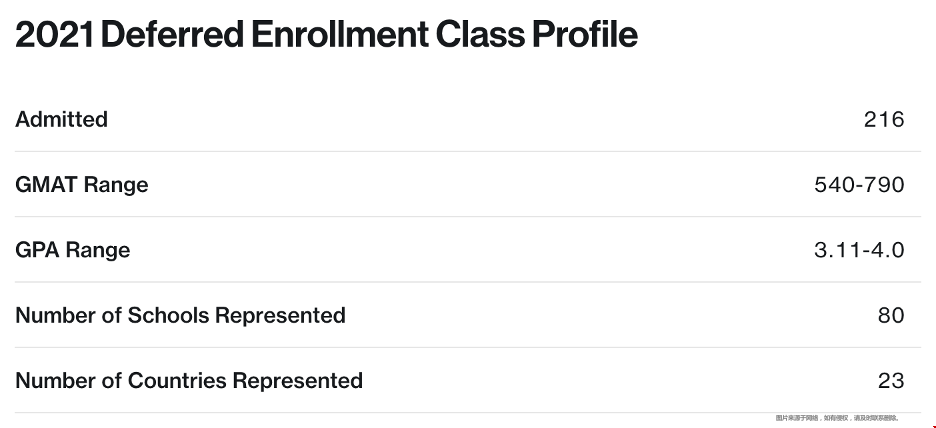Viewport: 936px width, 428px height.
Task: Click the GPA range value 3.11-4.0
Action: tap(859, 250)
